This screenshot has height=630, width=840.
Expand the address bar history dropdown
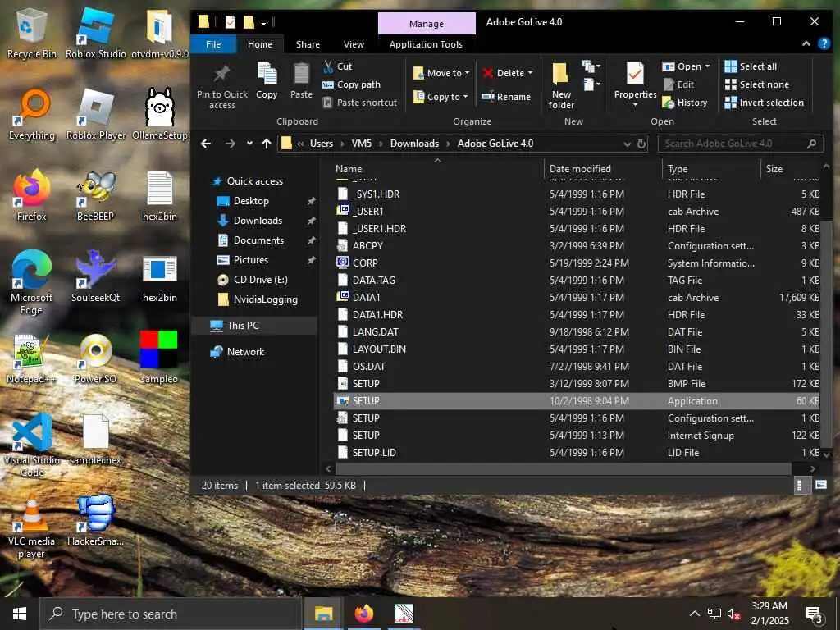coord(628,144)
